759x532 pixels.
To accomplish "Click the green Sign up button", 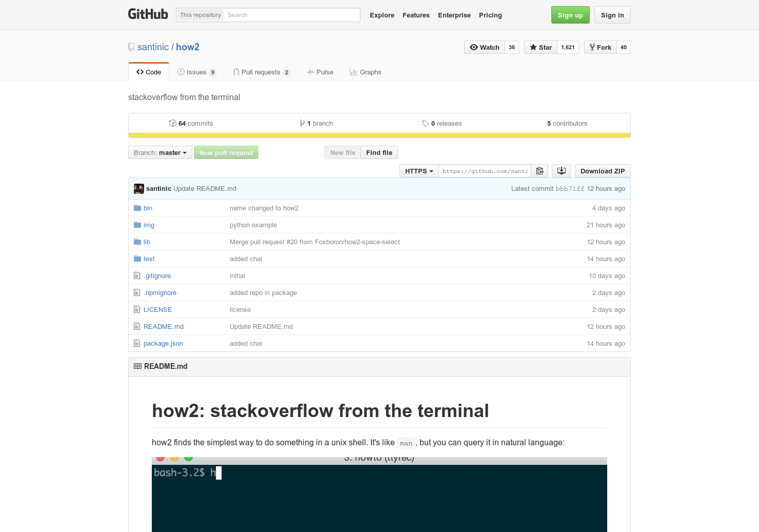I will pyautogui.click(x=570, y=15).
